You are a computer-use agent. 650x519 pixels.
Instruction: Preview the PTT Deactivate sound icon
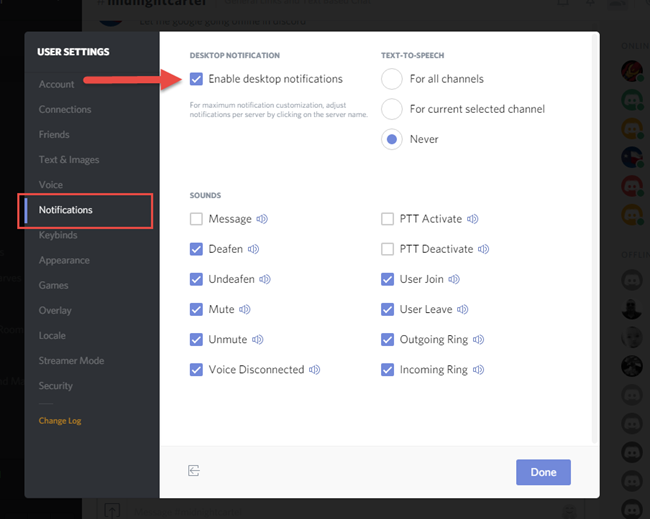483,249
